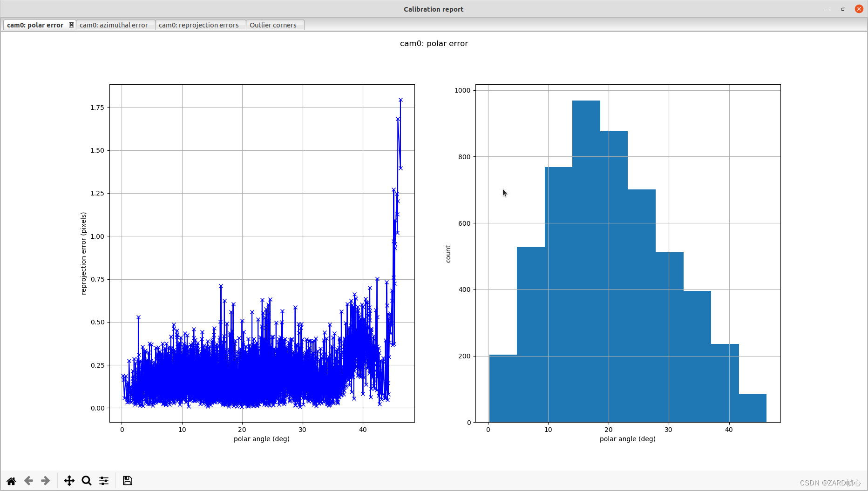Minimize the Calibration report window
Screen dimensions: 868x491
point(827,9)
